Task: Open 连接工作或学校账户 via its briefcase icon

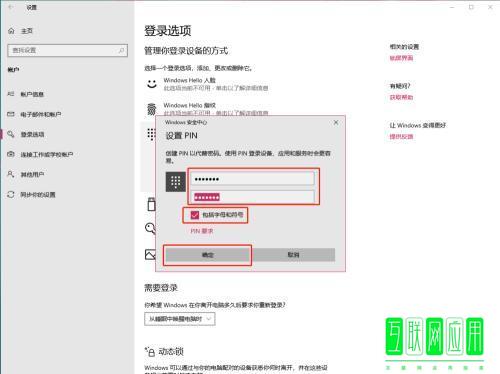Action: coord(11,154)
